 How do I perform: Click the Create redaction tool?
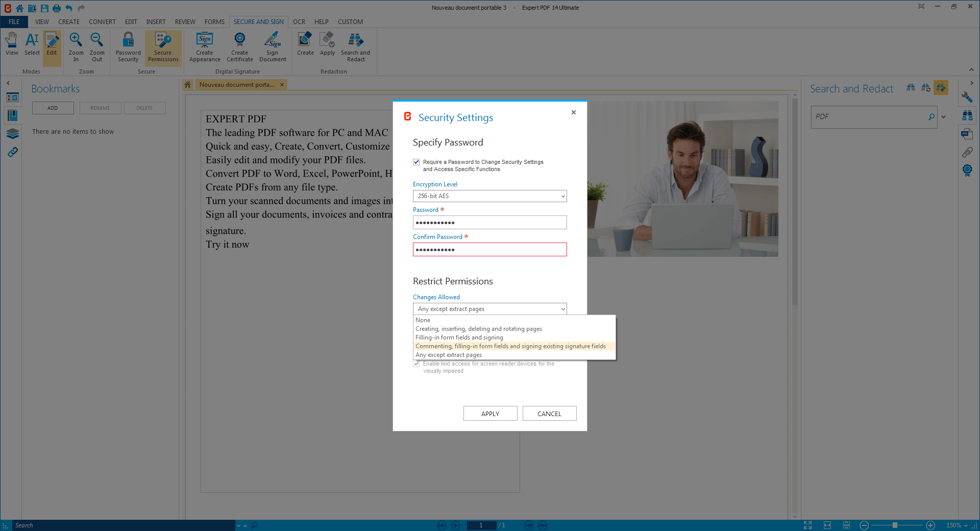[305, 44]
